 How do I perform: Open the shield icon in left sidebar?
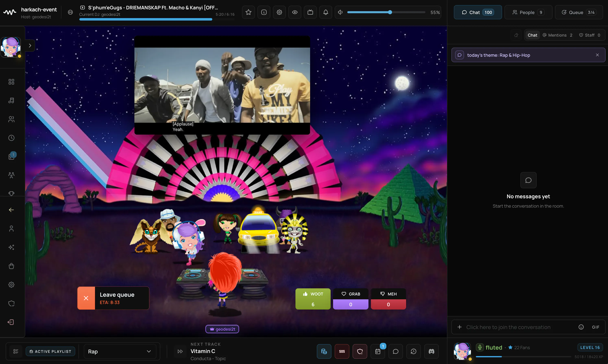(11, 303)
